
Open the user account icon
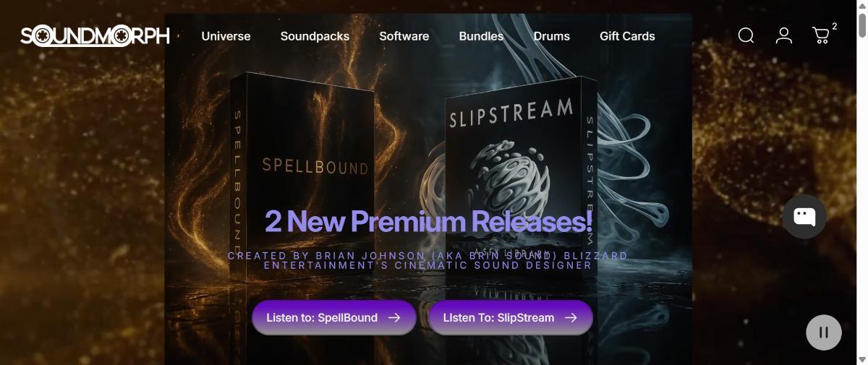pyautogui.click(x=784, y=35)
